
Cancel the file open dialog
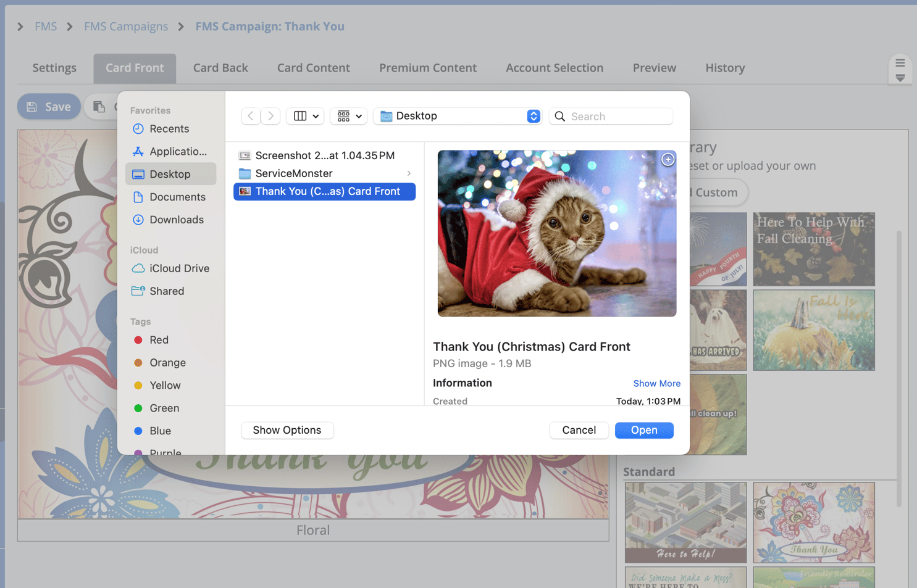coord(579,430)
